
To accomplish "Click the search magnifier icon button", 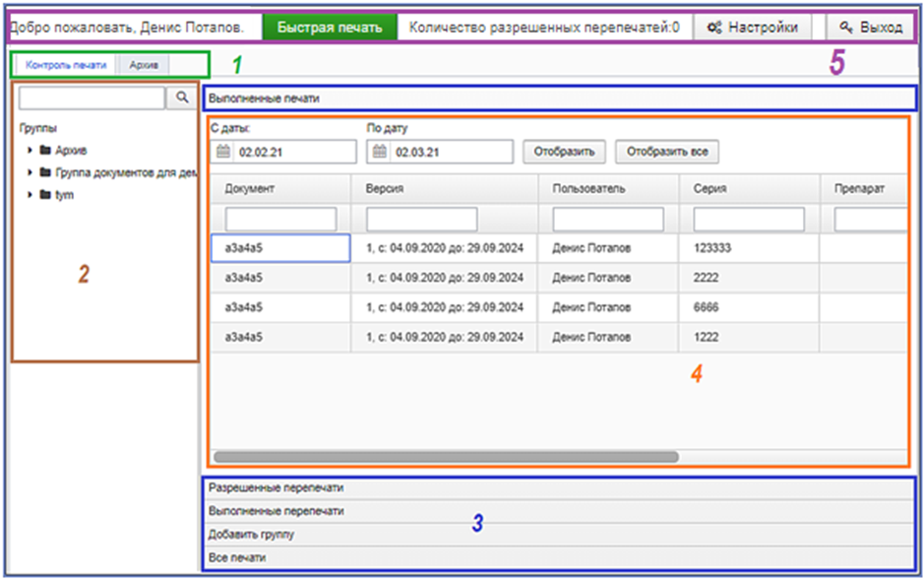I will pyautogui.click(x=182, y=97).
